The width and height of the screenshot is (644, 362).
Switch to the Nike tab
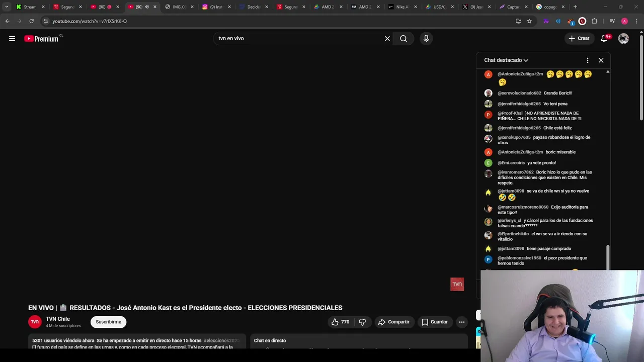402,7
